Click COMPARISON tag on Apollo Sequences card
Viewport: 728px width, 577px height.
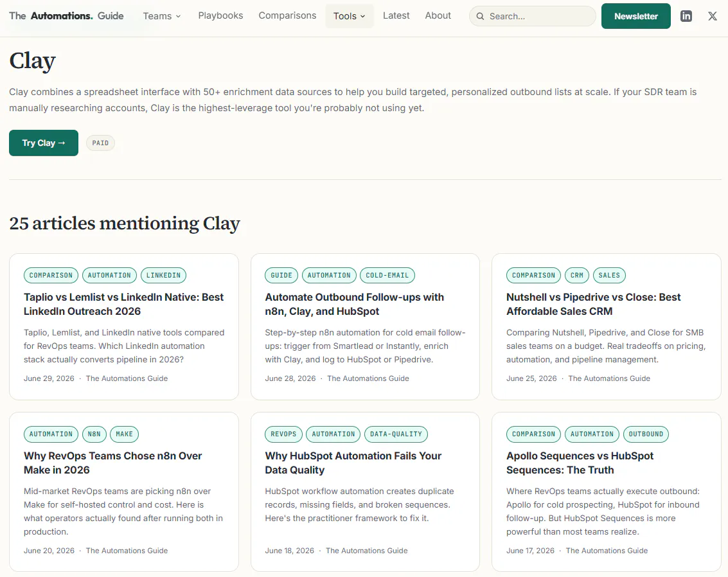[533, 434]
